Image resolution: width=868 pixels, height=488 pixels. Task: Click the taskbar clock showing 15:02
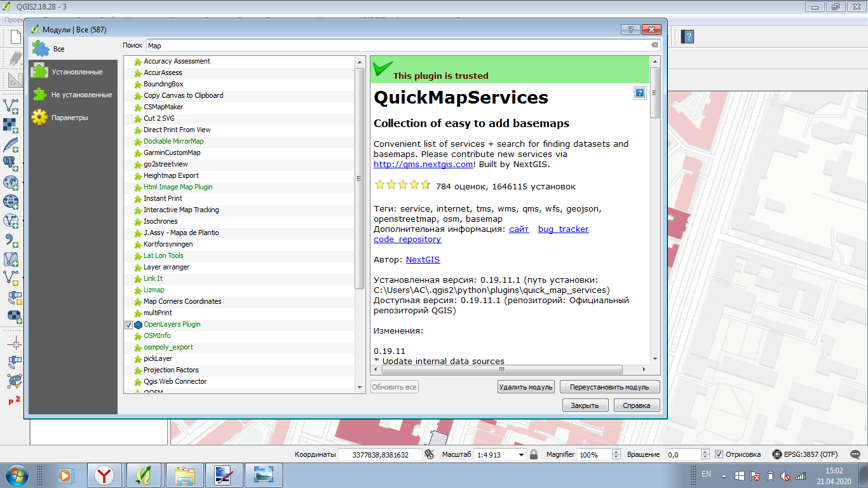point(834,475)
